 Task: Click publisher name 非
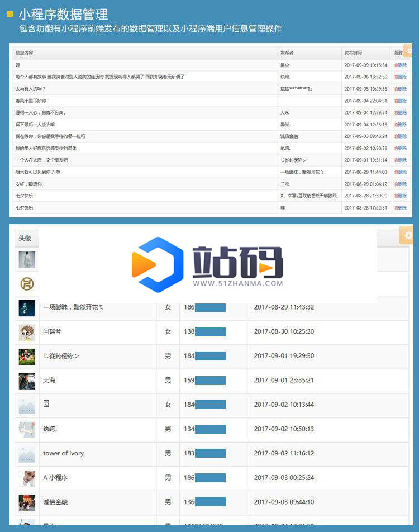(x=283, y=208)
